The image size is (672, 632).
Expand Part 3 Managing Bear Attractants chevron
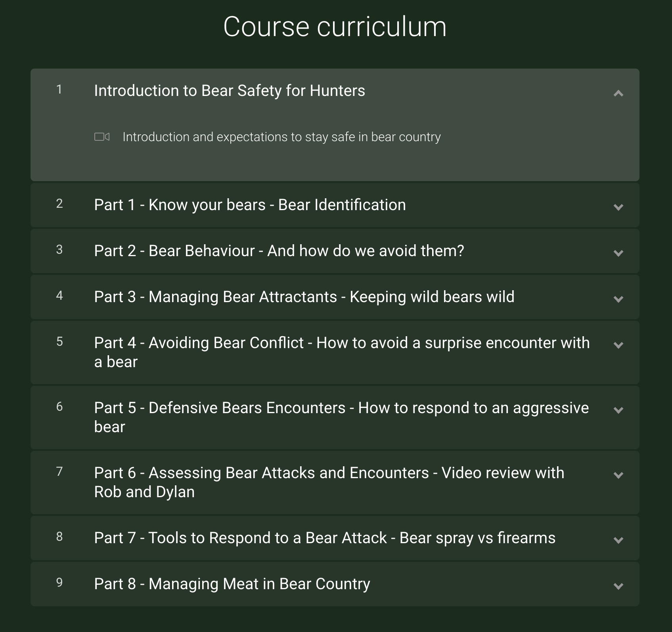618,299
